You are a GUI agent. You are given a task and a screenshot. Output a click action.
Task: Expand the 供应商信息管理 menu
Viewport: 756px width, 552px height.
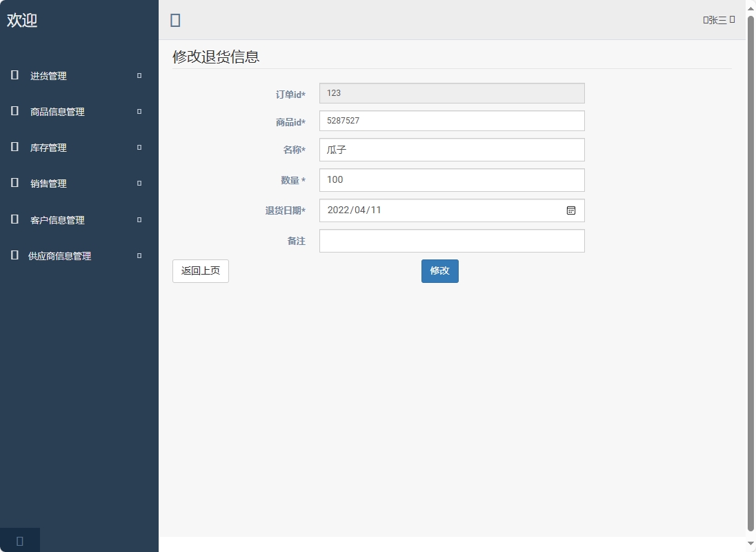(x=138, y=255)
